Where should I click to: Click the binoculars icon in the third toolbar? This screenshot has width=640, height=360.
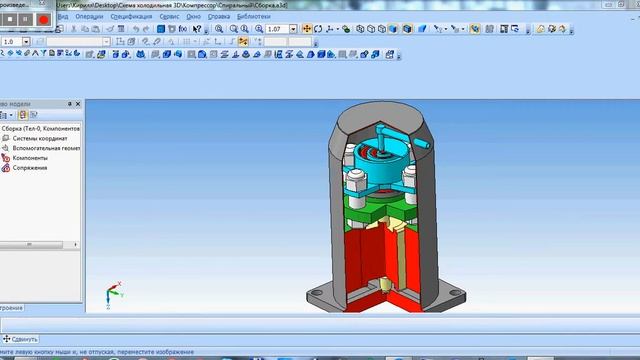click(140, 54)
